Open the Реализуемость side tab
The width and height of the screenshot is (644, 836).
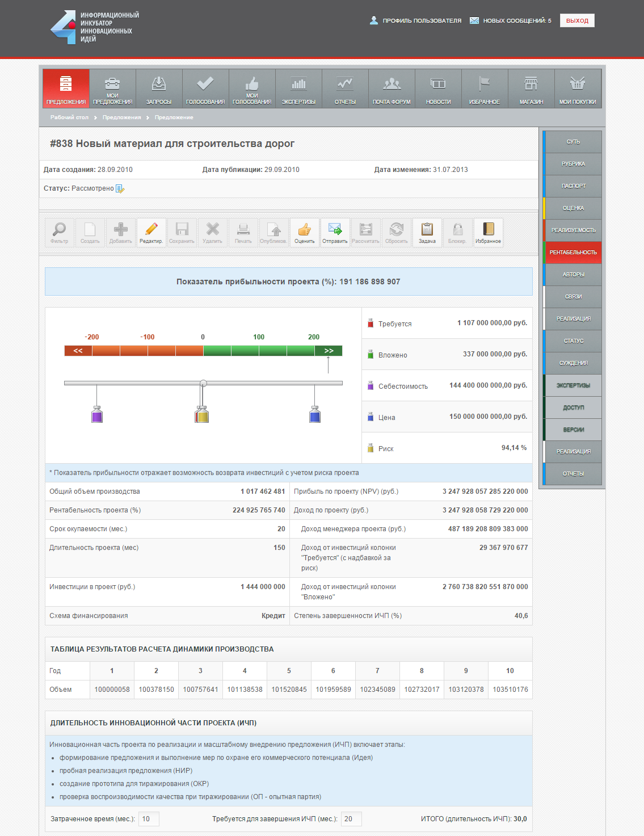[x=573, y=230]
